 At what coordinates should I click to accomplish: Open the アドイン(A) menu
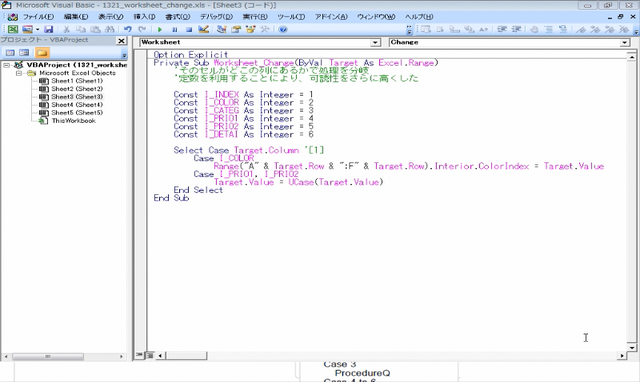click(x=331, y=17)
